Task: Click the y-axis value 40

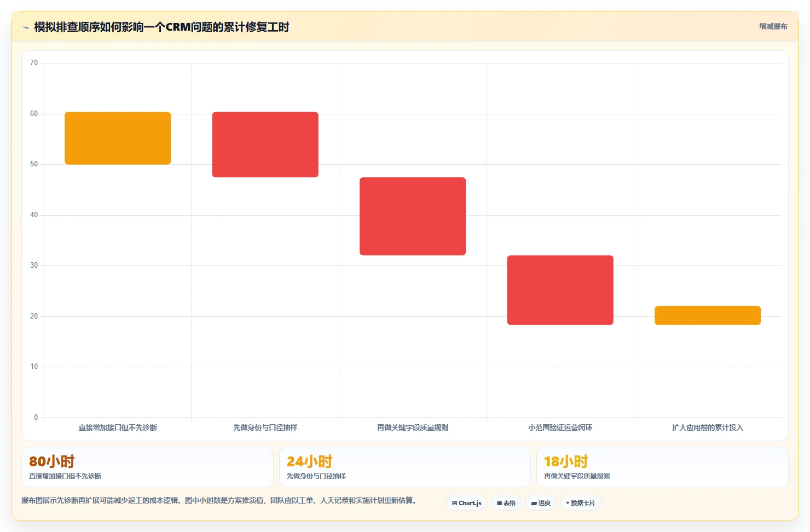Action: (34, 215)
